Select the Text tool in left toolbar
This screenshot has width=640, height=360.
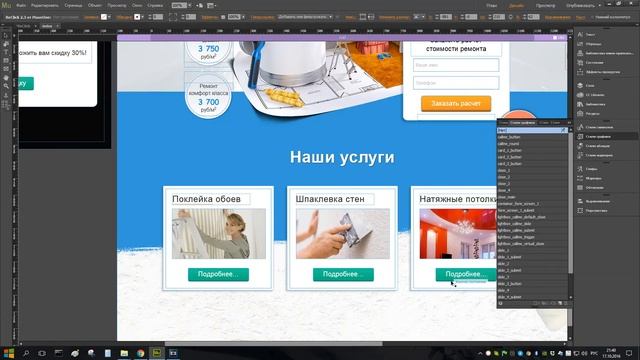(6, 52)
